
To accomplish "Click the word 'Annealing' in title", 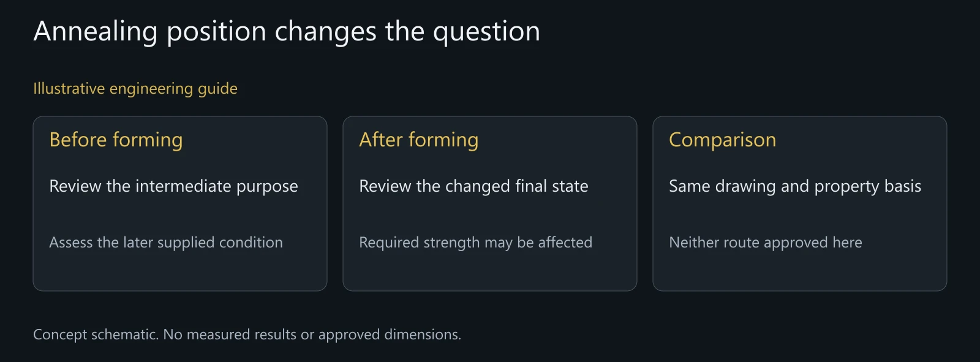I will [x=96, y=31].
